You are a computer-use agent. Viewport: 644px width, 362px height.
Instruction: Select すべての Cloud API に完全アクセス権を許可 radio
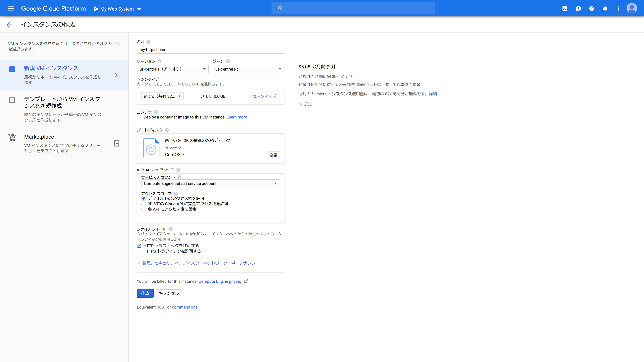point(144,204)
